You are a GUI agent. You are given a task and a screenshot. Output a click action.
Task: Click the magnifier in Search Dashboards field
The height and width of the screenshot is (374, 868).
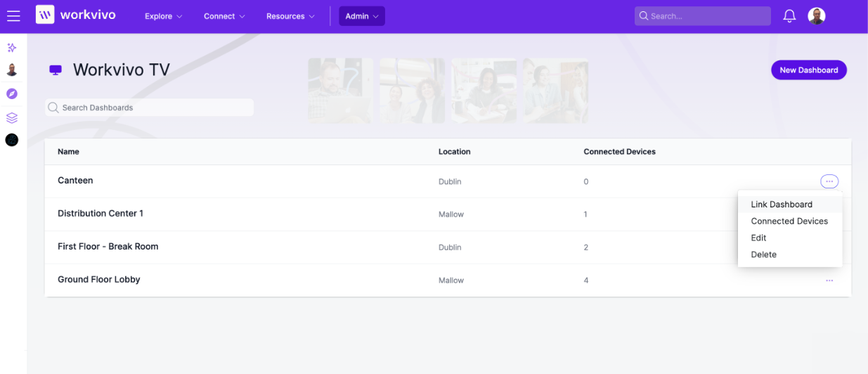53,108
